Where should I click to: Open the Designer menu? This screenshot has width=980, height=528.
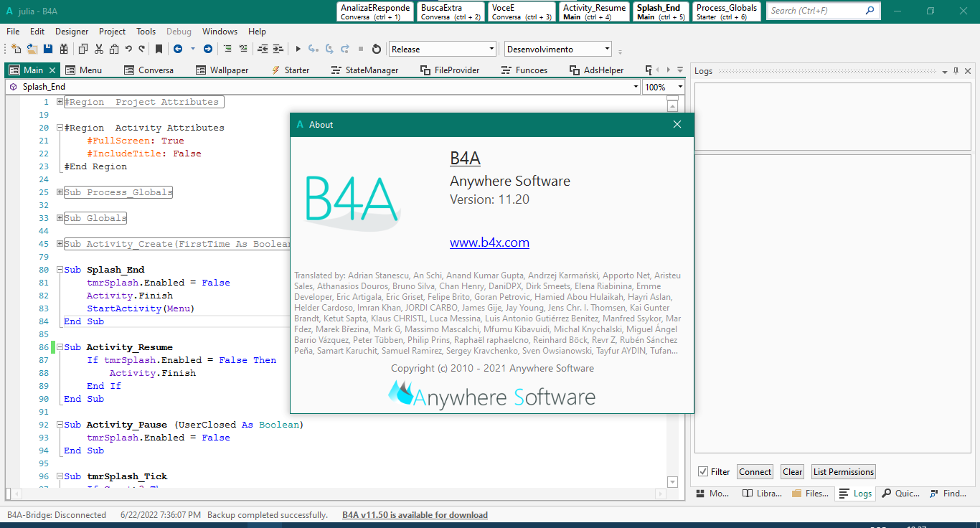72,32
